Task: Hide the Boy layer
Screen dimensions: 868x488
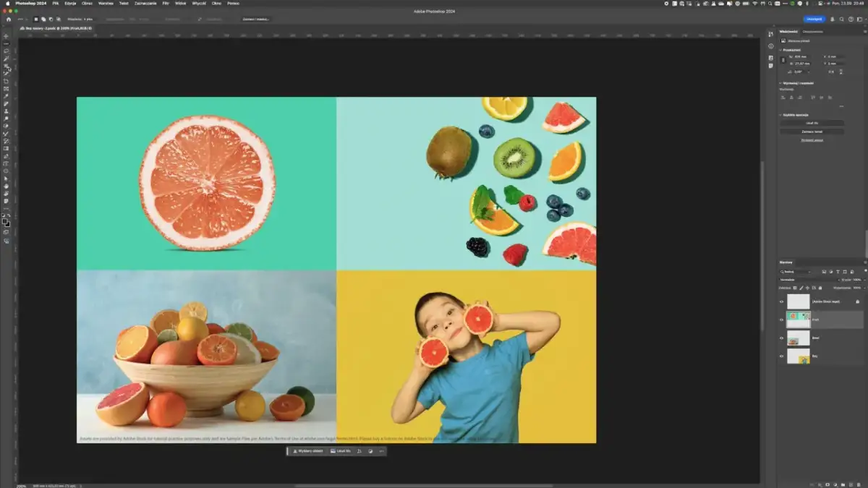Action: [781, 356]
